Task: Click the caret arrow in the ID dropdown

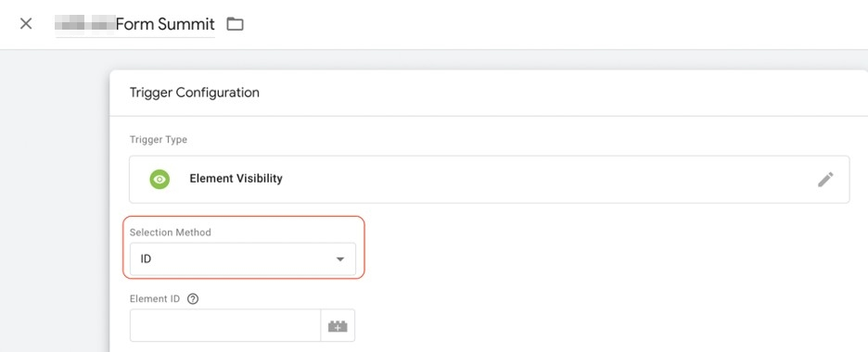Action: coord(340,259)
